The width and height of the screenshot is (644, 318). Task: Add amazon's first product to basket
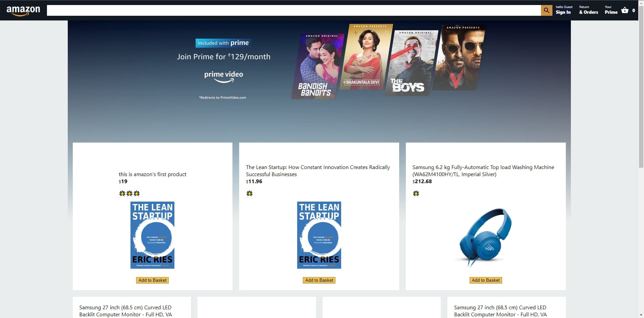coord(152,280)
